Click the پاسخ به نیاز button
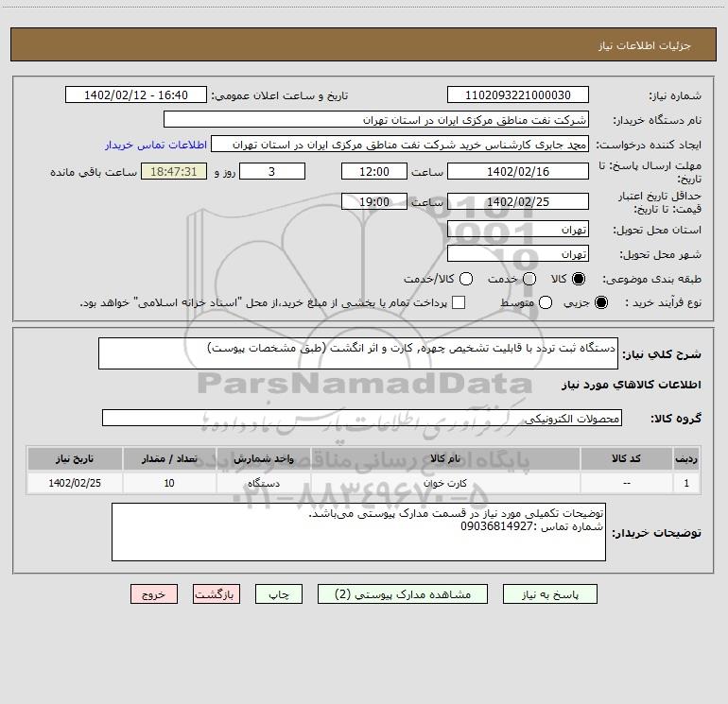Viewport: 728px width, 704px height. (549, 594)
